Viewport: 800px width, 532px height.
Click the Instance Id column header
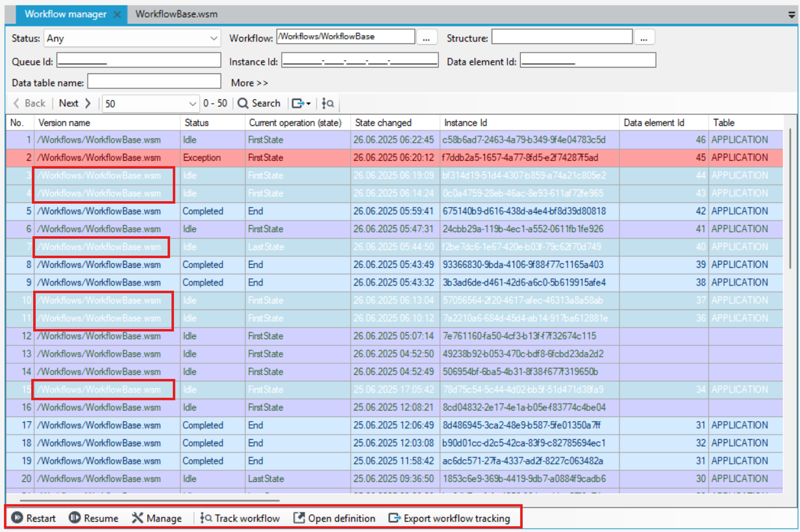530,123
